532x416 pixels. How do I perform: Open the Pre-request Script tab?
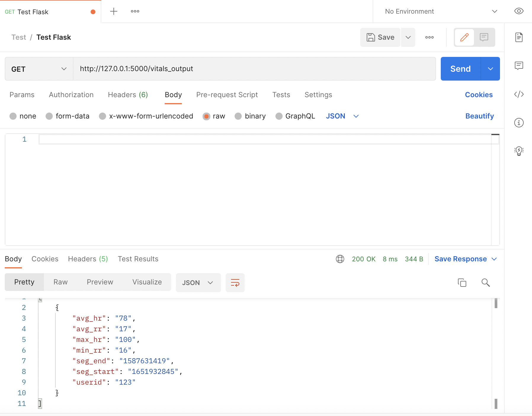point(227,95)
